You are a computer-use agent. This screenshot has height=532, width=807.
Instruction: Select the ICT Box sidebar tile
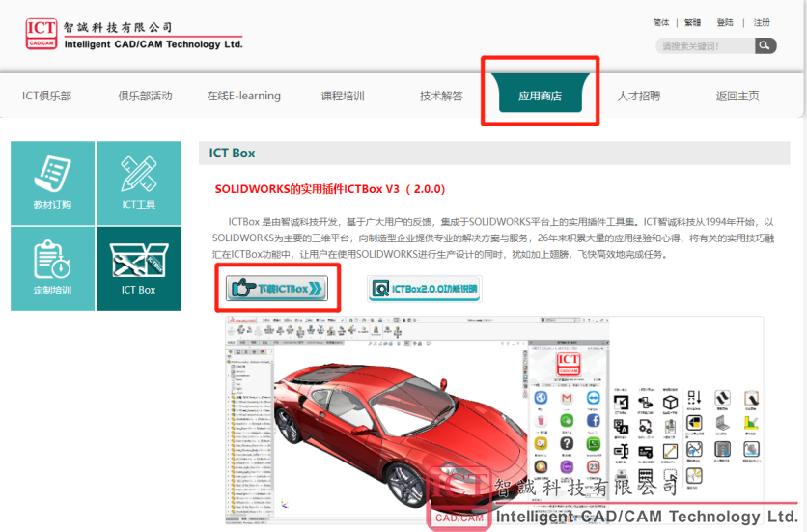(x=138, y=268)
